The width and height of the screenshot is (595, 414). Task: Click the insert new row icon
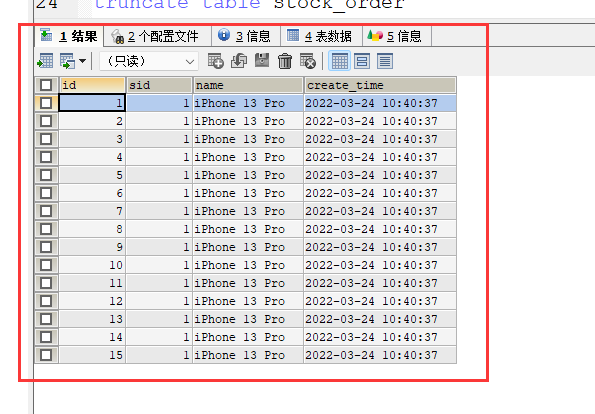pyautogui.click(x=216, y=61)
